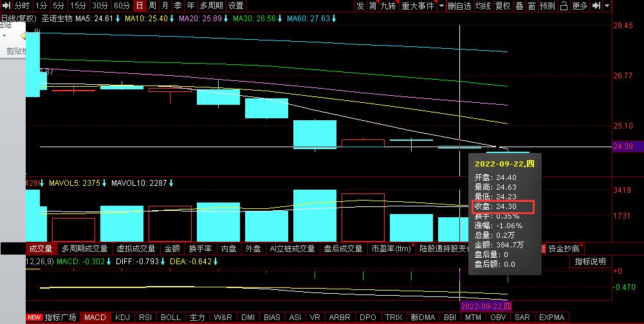Open the last dropdown arrow in top toolbar
Screen dimensions: 644x324
point(607,6)
